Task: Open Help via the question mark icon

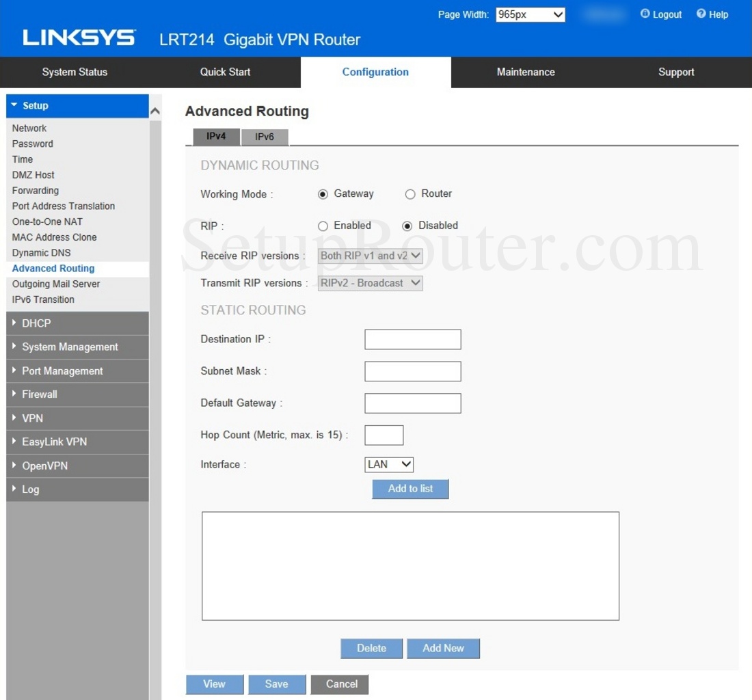Action: click(701, 14)
